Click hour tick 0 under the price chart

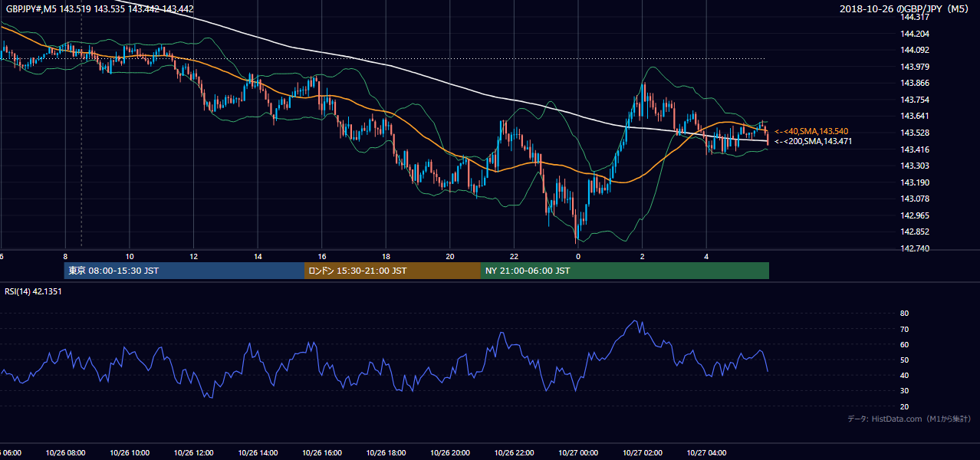[578, 256]
